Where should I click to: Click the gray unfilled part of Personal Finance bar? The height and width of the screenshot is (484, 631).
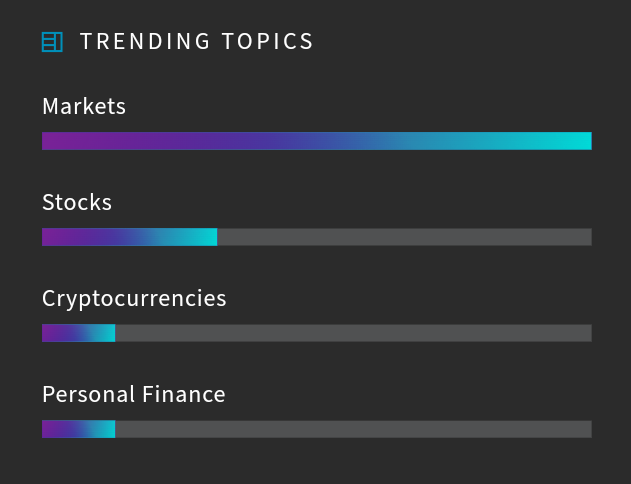click(354, 429)
